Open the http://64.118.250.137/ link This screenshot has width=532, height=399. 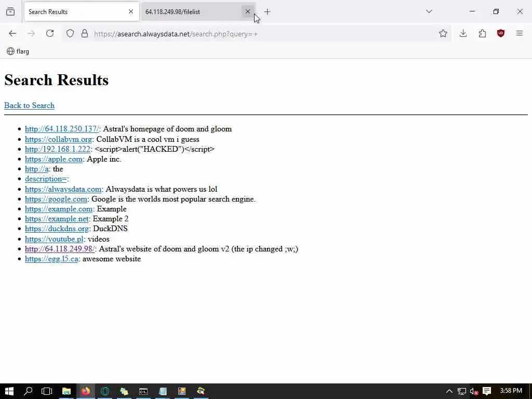[x=62, y=129]
